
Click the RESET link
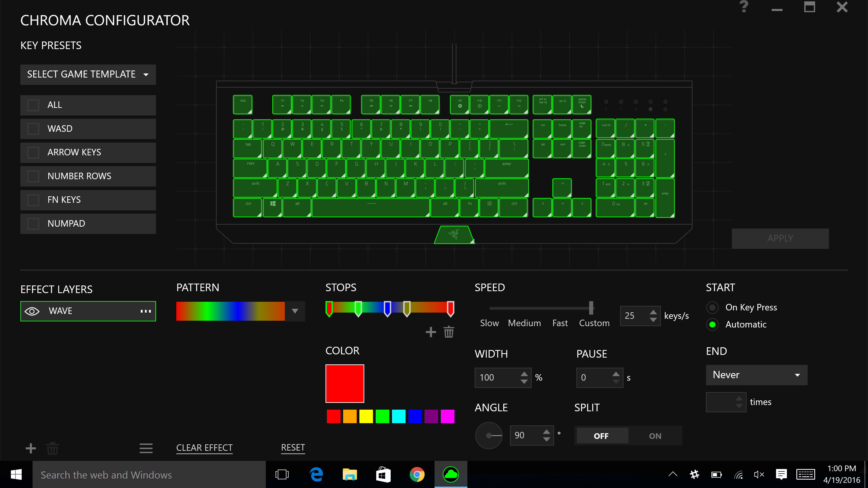(x=293, y=448)
